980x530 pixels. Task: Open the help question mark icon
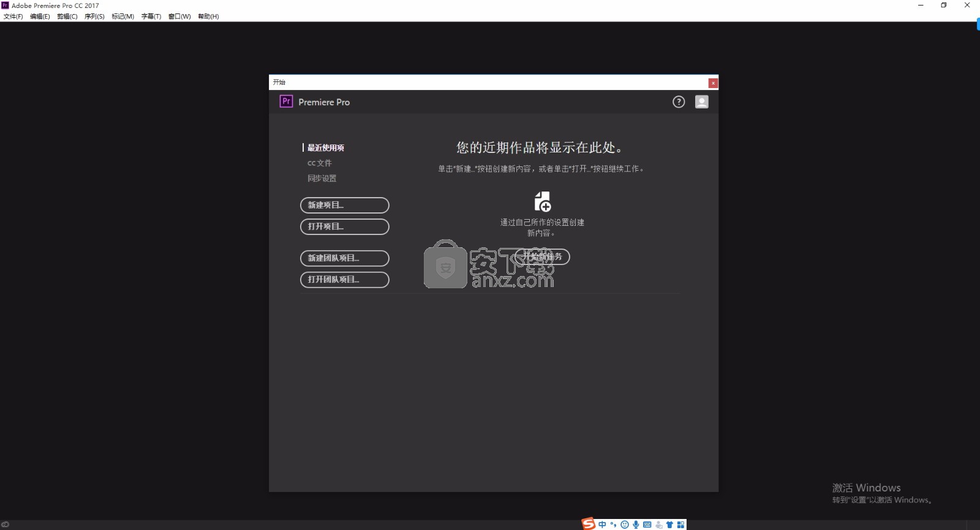(679, 102)
